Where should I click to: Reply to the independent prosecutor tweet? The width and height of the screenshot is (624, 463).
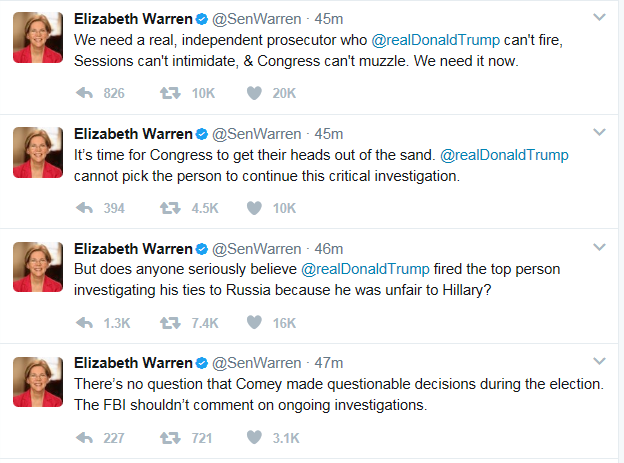[84, 93]
